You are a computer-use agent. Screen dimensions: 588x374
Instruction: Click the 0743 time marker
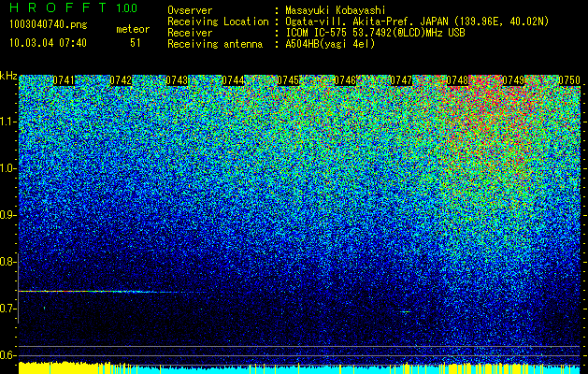point(177,80)
